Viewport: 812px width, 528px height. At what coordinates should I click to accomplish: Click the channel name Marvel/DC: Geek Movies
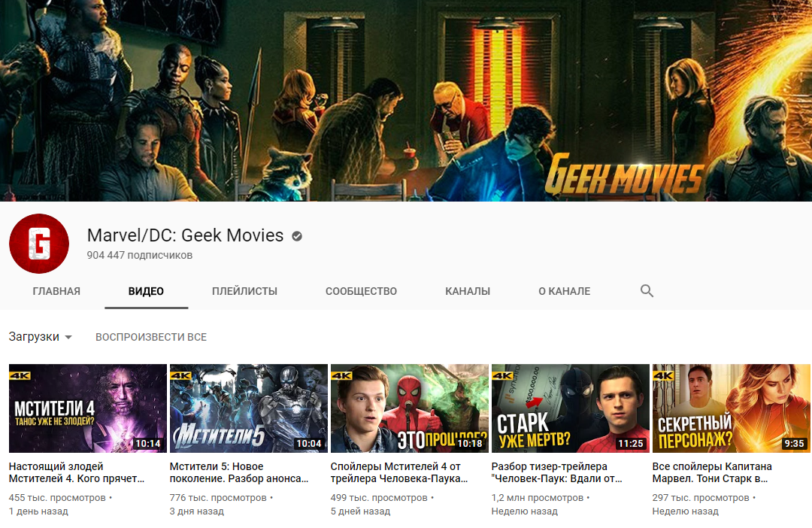click(186, 235)
